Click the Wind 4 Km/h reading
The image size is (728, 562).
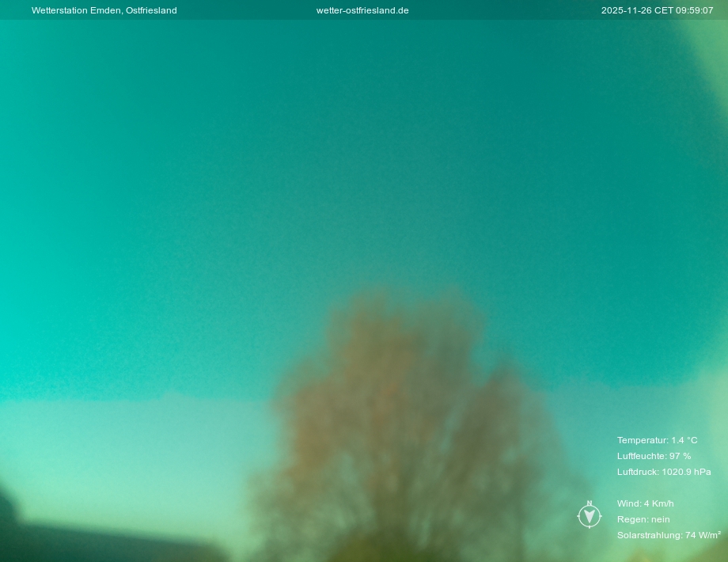click(645, 503)
